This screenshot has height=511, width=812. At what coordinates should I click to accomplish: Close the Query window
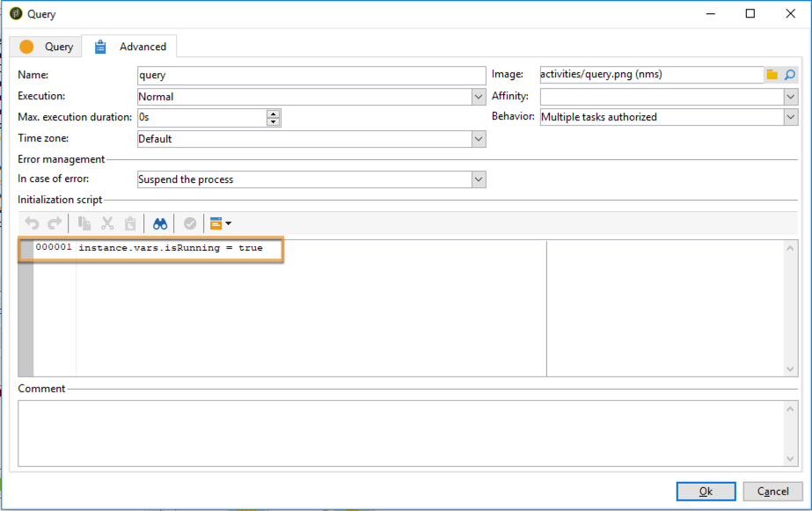790,13
